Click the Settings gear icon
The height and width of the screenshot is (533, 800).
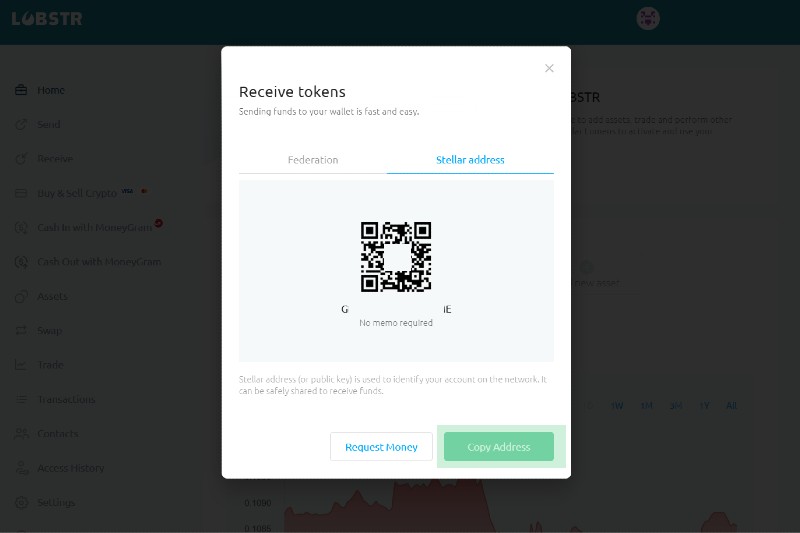tap(21, 503)
